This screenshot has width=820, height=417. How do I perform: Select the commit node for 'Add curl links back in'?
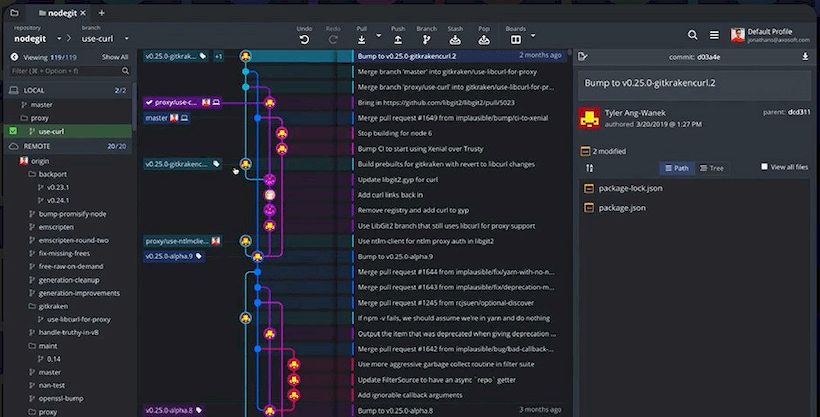coord(269,195)
